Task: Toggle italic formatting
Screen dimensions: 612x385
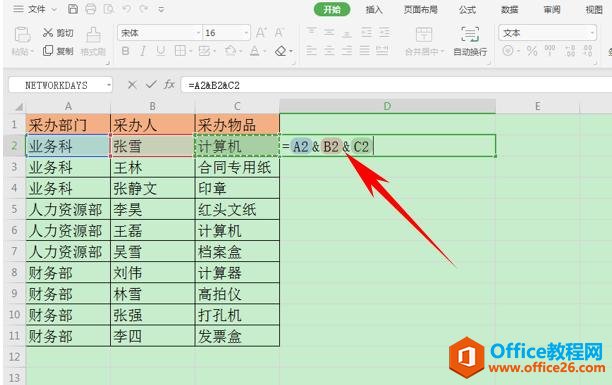Action: (143, 51)
